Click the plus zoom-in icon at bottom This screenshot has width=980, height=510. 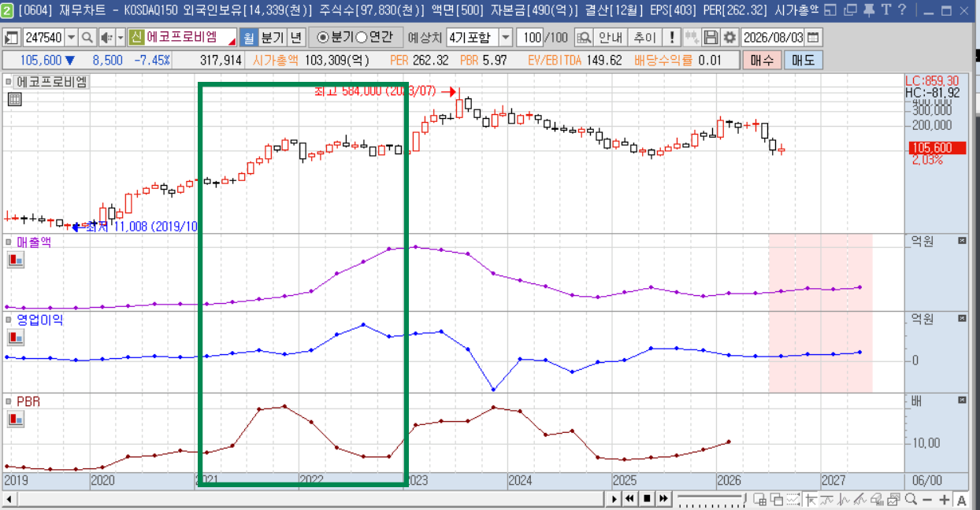pyautogui.click(x=945, y=500)
